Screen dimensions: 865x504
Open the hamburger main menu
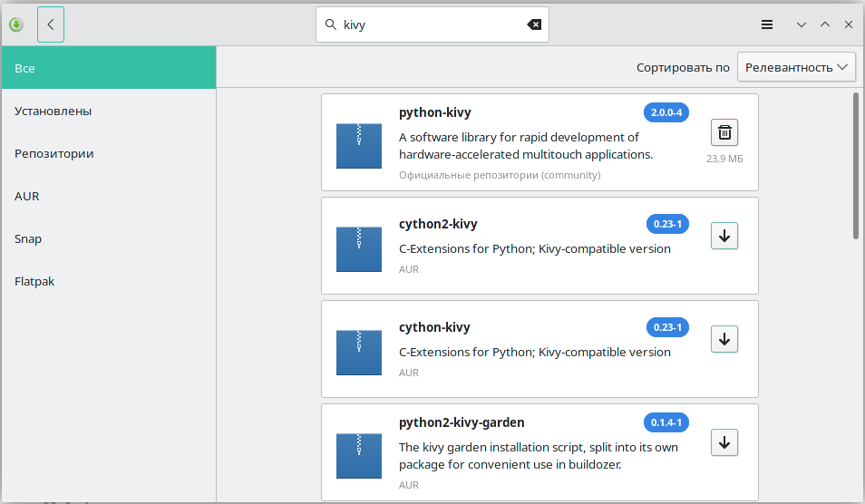point(767,24)
